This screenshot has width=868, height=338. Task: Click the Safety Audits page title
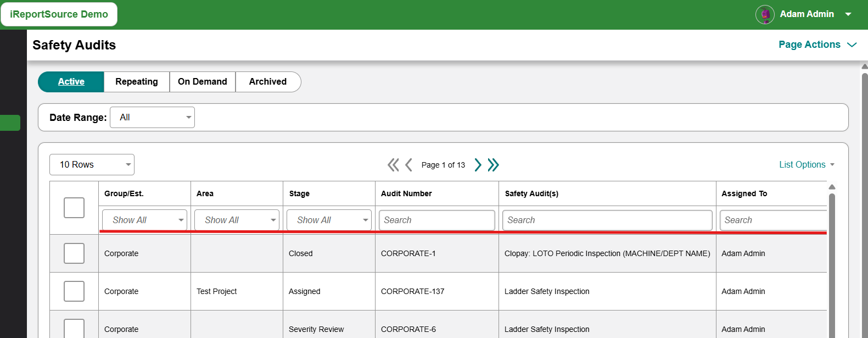point(74,45)
